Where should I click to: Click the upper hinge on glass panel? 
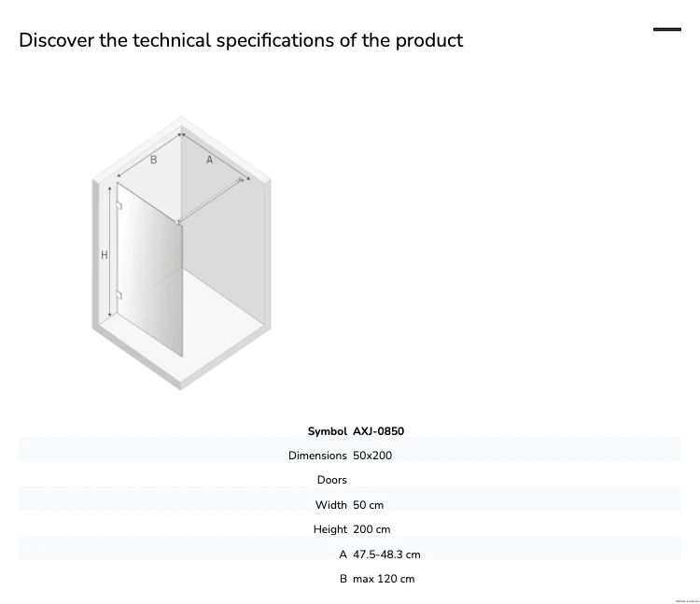pyautogui.click(x=119, y=205)
